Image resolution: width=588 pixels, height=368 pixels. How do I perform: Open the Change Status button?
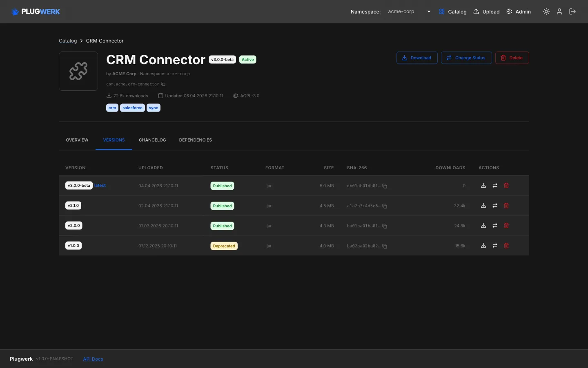point(466,58)
